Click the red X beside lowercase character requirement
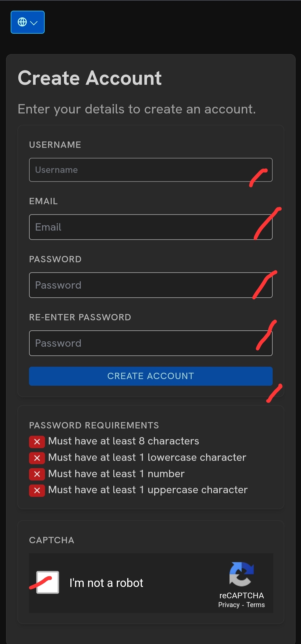Viewport: 301px width, 644px height. tap(37, 458)
